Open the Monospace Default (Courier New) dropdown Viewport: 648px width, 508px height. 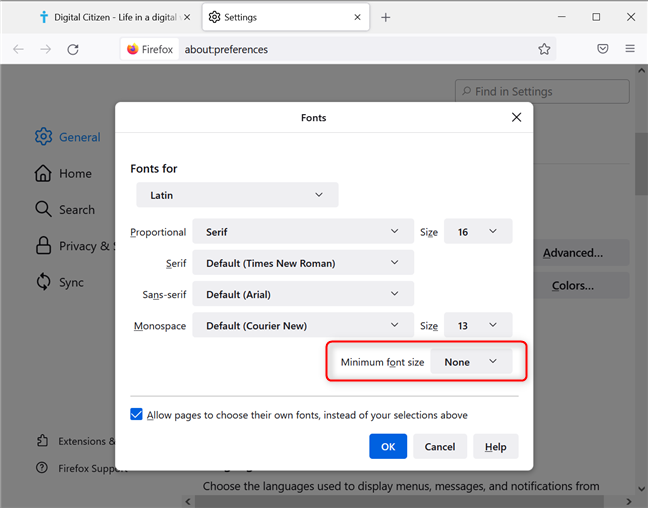pyautogui.click(x=303, y=325)
